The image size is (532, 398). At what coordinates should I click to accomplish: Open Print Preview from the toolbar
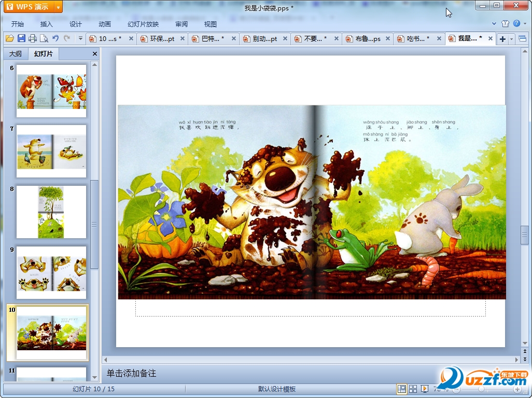coord(44,38)
